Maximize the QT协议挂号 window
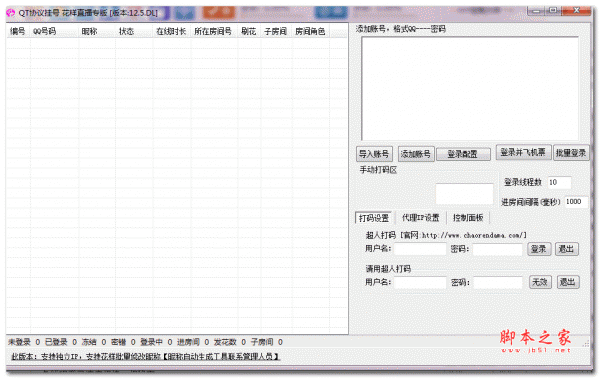The height and width of the screenshot is (379, 600). tap(553, 11)
